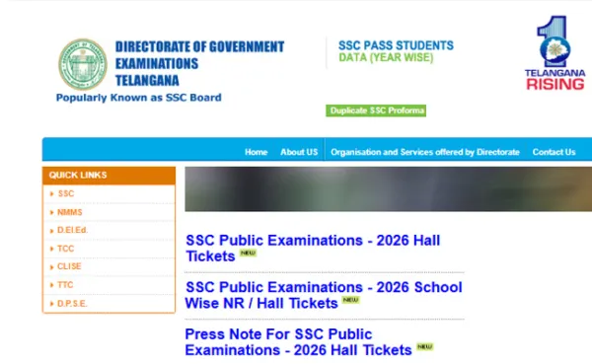This screenshot has width=592, height=364.
Task: Open Organisation and Services offered by Directorate
Action: [x=425, y=152]
